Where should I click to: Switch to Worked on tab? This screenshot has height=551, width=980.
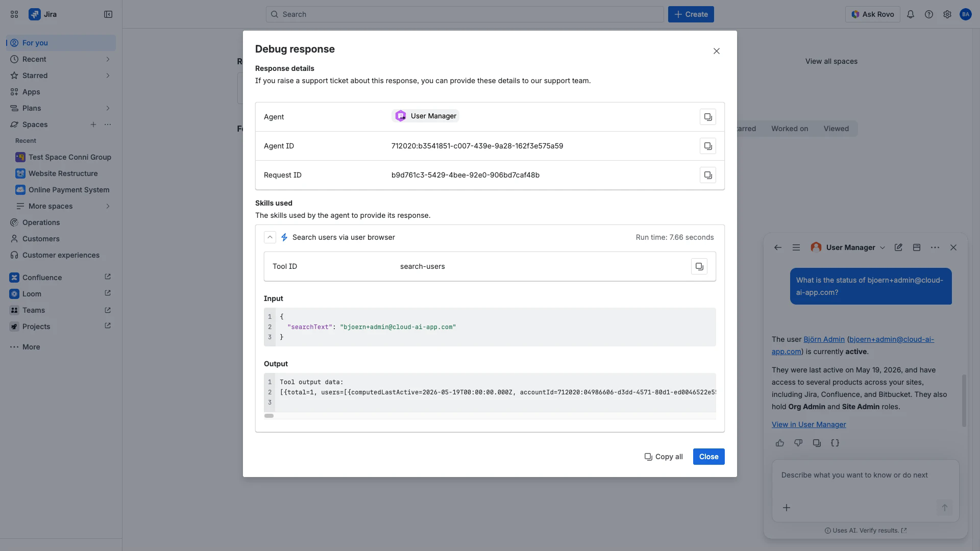pyautogui.click(x=790, y=129)
